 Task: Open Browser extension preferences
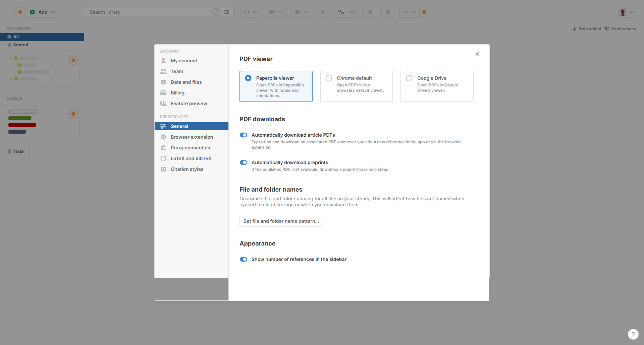pyautogui.click(x=192, y=137)
